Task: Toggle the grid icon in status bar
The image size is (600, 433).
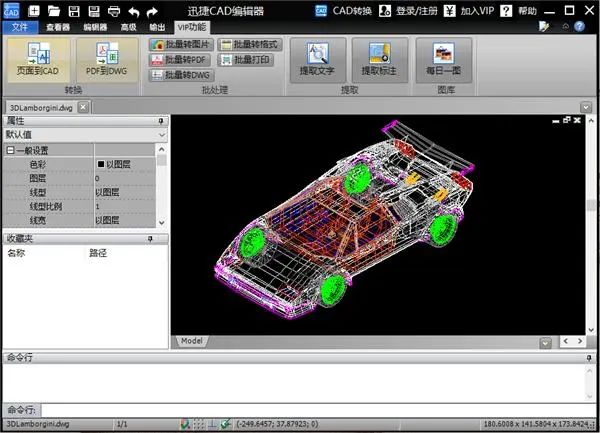Action: [x=199, y=424]
